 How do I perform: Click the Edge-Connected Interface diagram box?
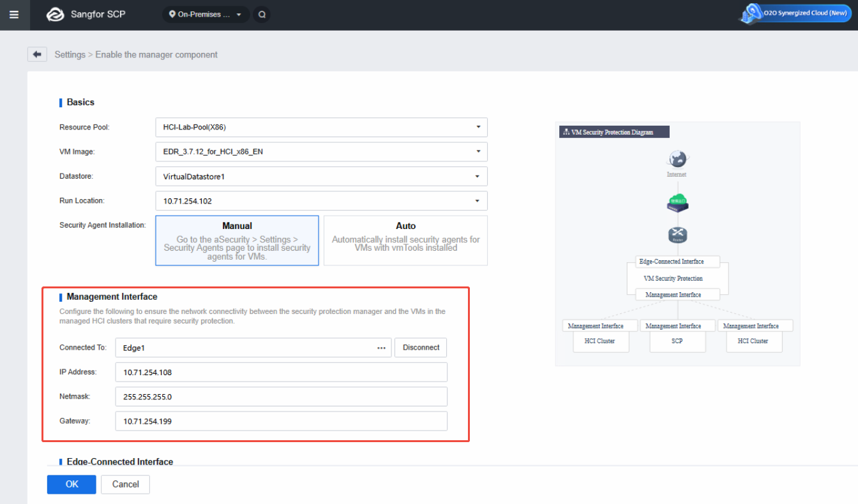pos(678,262)
